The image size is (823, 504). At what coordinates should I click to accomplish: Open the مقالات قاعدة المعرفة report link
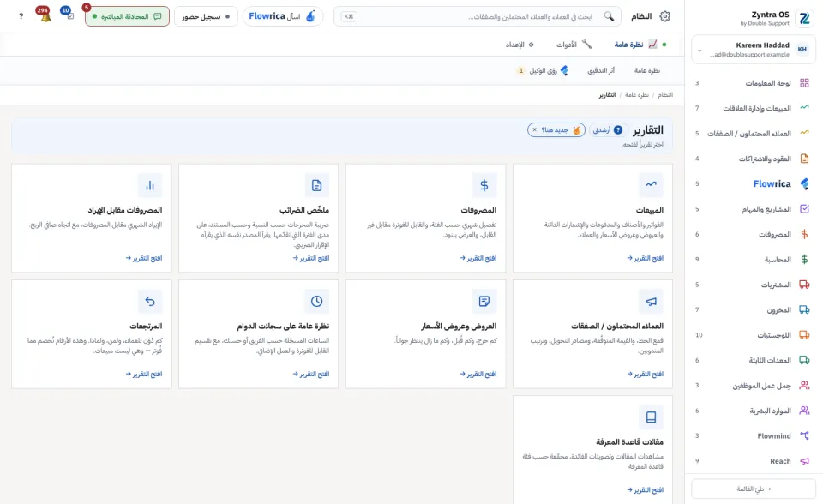645,489
